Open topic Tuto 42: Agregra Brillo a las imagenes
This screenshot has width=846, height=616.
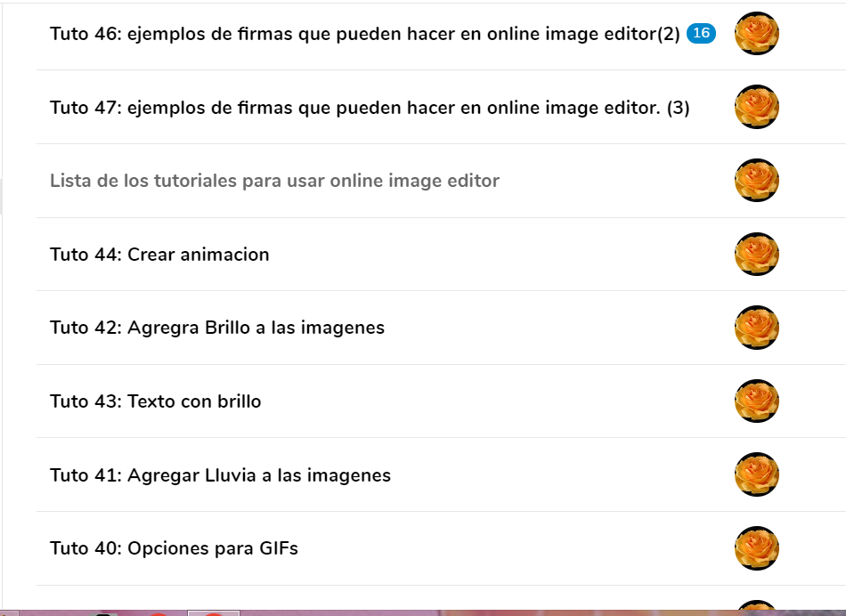217,328
